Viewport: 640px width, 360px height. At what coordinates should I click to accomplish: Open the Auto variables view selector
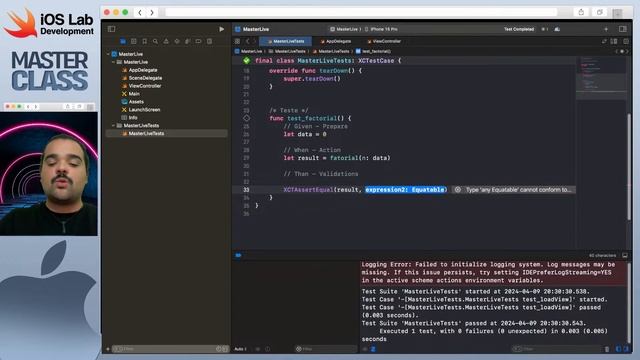pyautogui.click(x=240, y=349)
